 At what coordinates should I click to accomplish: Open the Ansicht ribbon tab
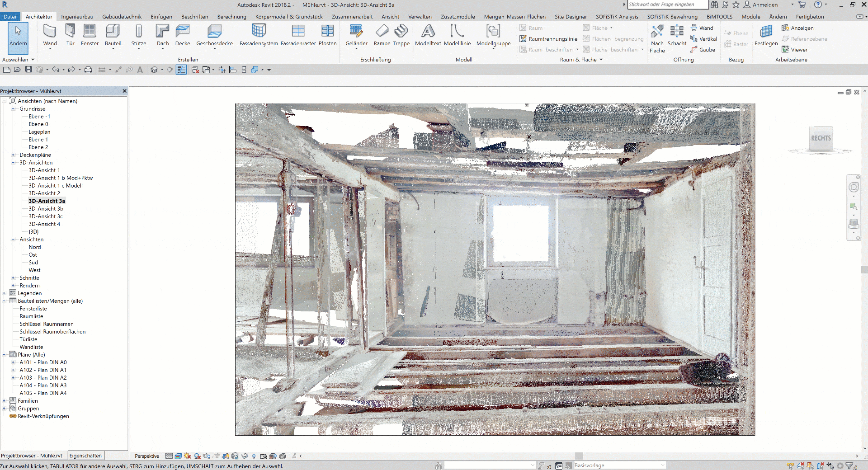tap(390, 17)
